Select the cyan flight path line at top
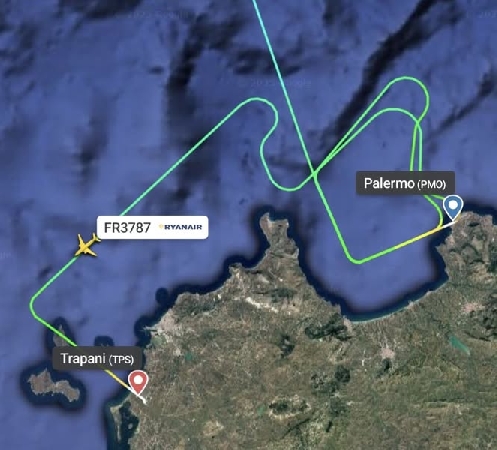This screenshot has width=497, height=450. (267, 33)
